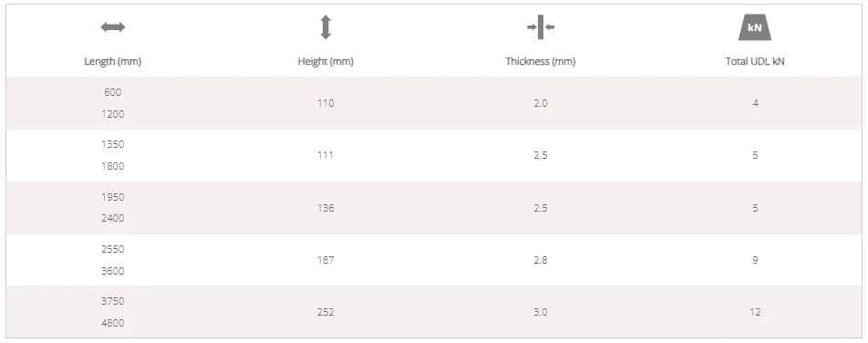Click the UDL value 12
The image size is (868, 343).
pyautogui.click(x=755, y=312)
